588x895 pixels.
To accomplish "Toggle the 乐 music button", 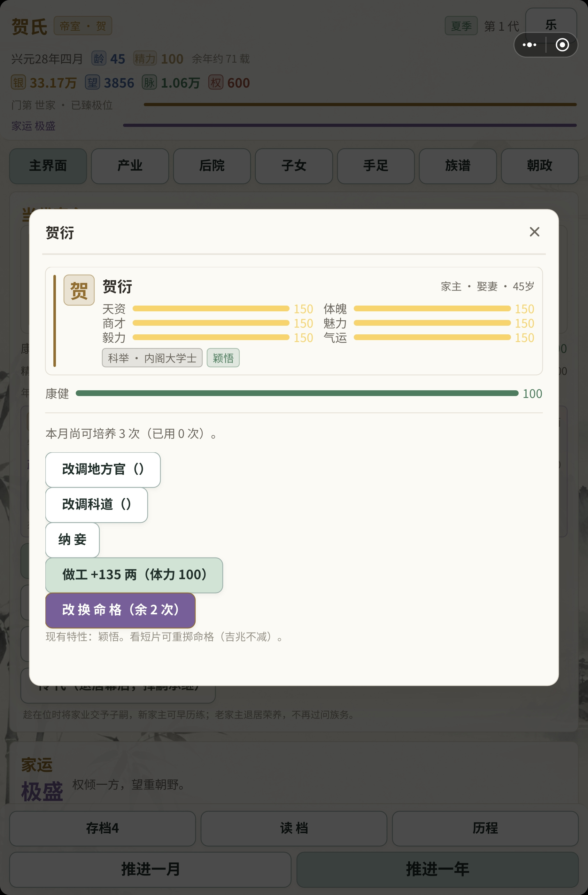I will pyautogui.click(x=551, y=25).
